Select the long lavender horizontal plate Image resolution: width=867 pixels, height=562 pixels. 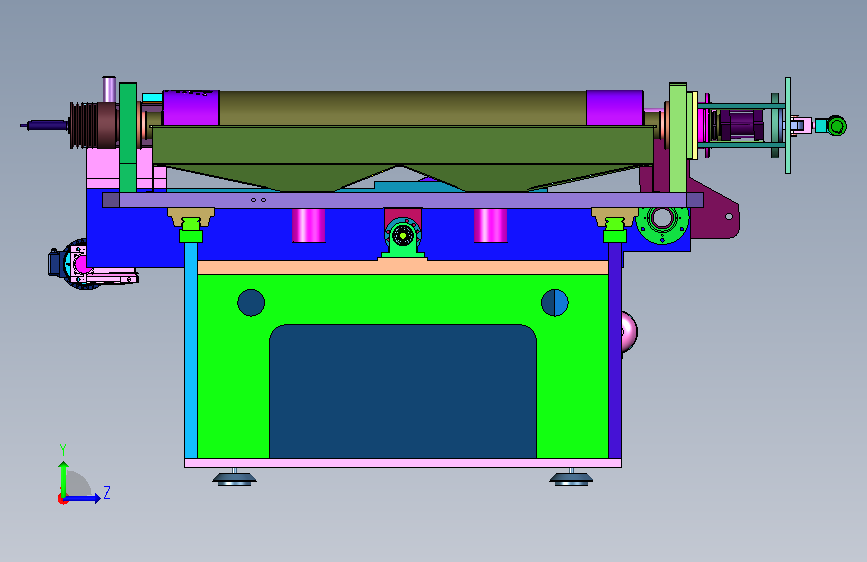point(403,200)
